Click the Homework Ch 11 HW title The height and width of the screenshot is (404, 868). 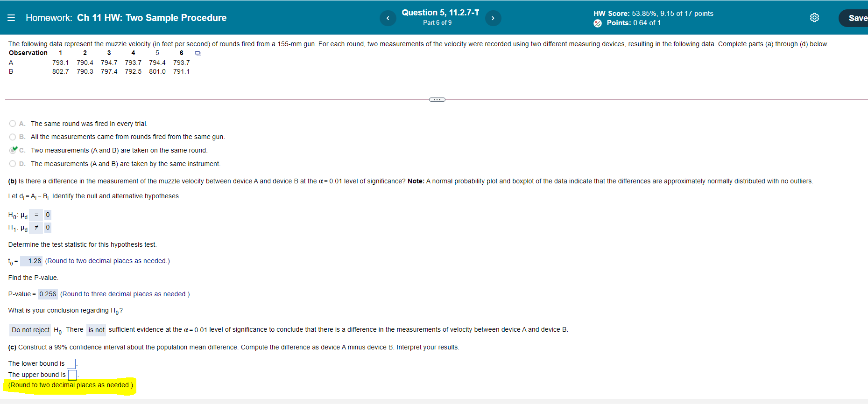(126, 18)
